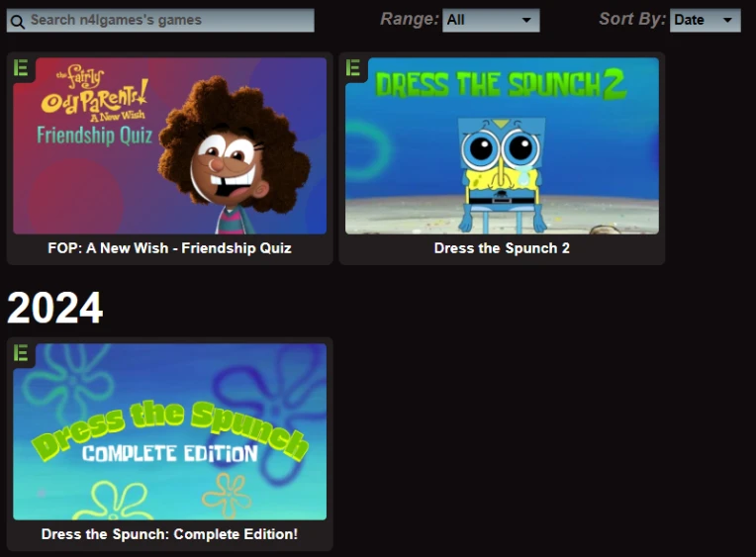Click the FOP: A New Wish - Friendship Quiz title
756x557 pixels.
(x=170, y=248)
